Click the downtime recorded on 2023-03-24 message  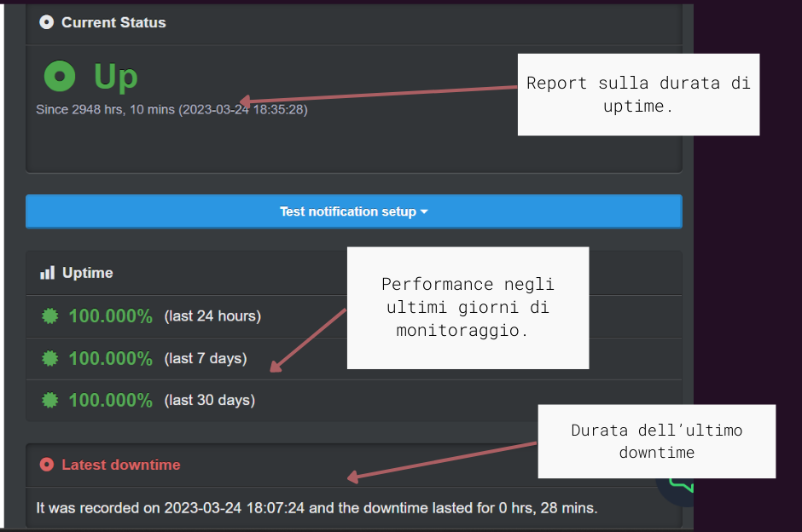coord(317,508)
